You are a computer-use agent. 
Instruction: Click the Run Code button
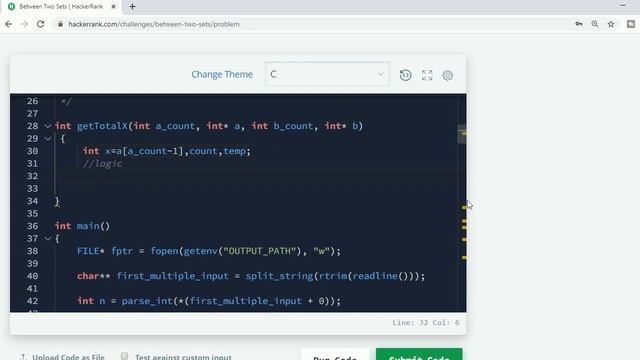point(335,355)
